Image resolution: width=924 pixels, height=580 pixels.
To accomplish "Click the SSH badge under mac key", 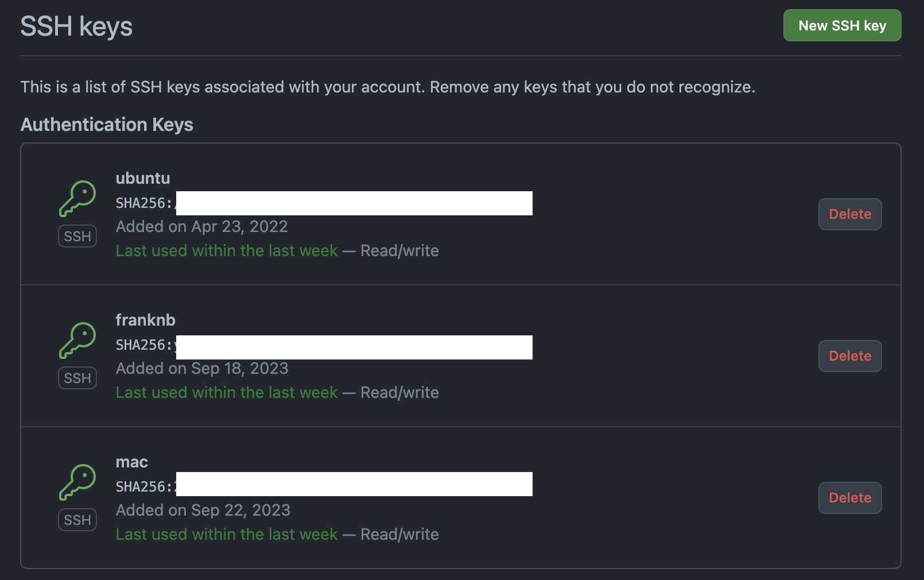I will (77, 520).
